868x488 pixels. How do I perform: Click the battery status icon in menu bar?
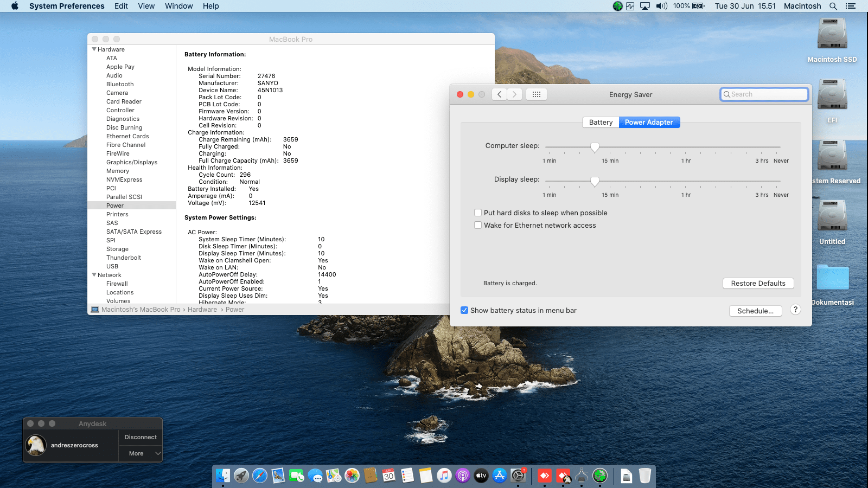(x=698, y=6)
